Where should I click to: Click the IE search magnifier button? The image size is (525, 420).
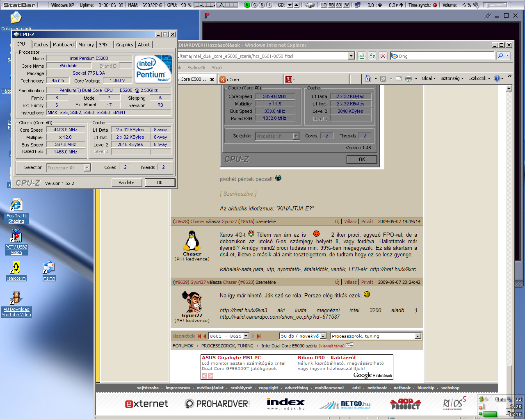(500, 56)
